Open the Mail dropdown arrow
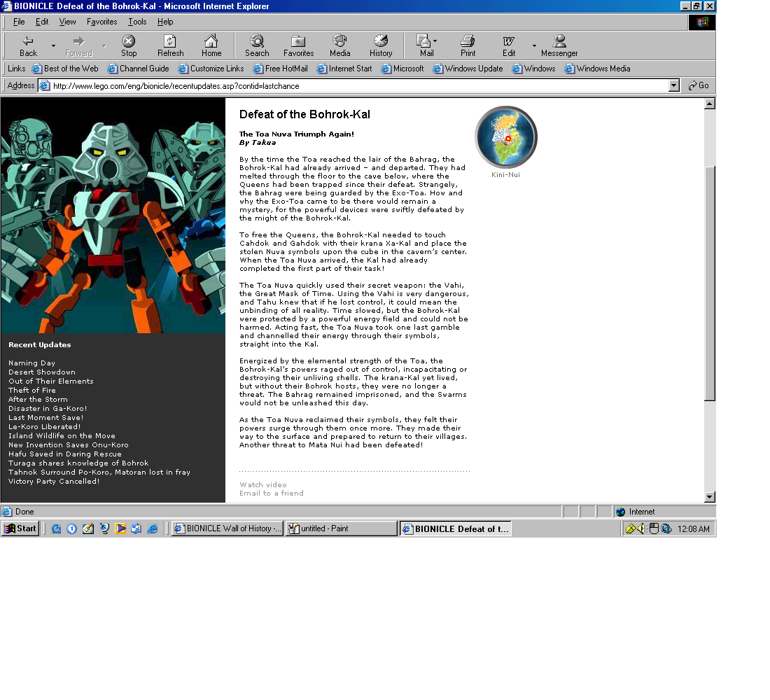This screenshot has width=770, height=700. tap(435, 41)
